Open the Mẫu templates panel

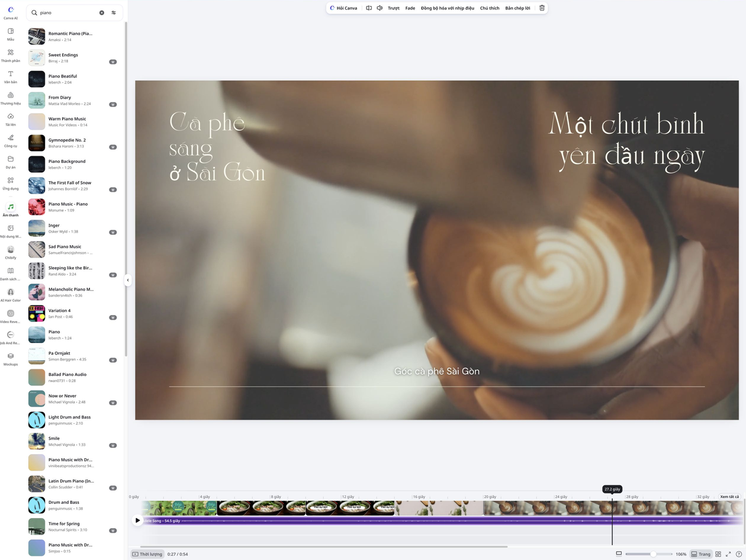pyautogui.click(x=11, y=34)
